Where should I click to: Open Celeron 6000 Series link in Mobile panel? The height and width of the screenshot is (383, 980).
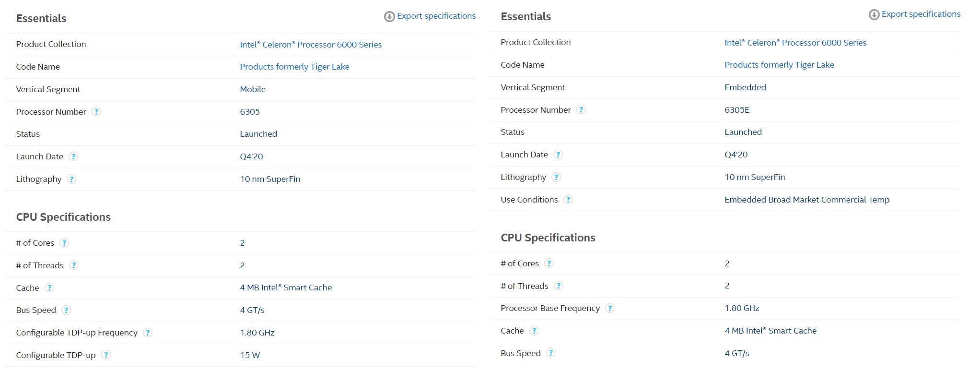point(311,45)
